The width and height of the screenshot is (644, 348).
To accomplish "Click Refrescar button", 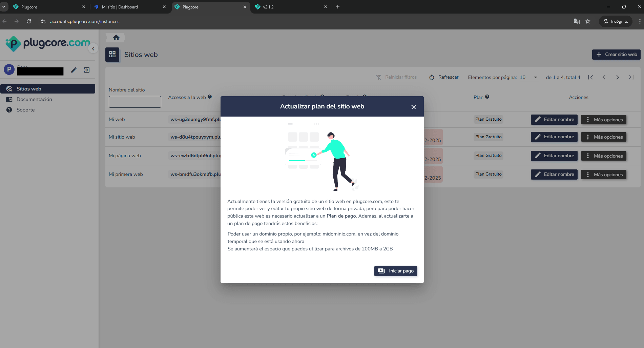I will [x=444, y=77].
